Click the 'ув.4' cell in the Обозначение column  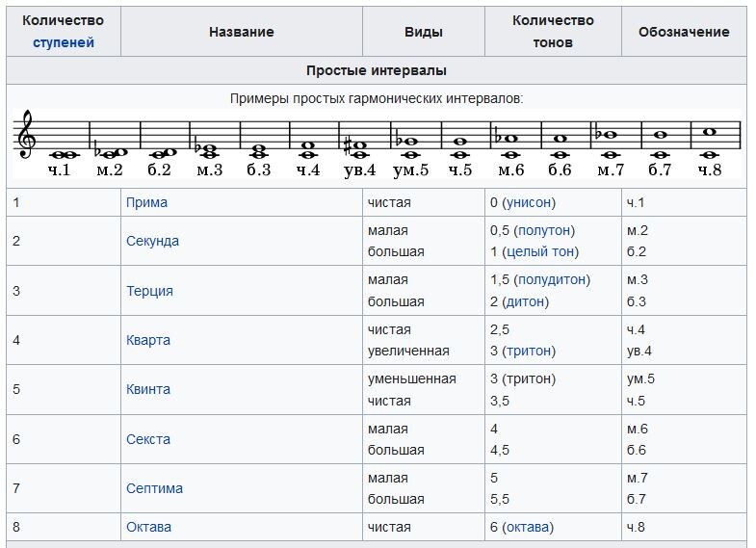click(639, 352)
